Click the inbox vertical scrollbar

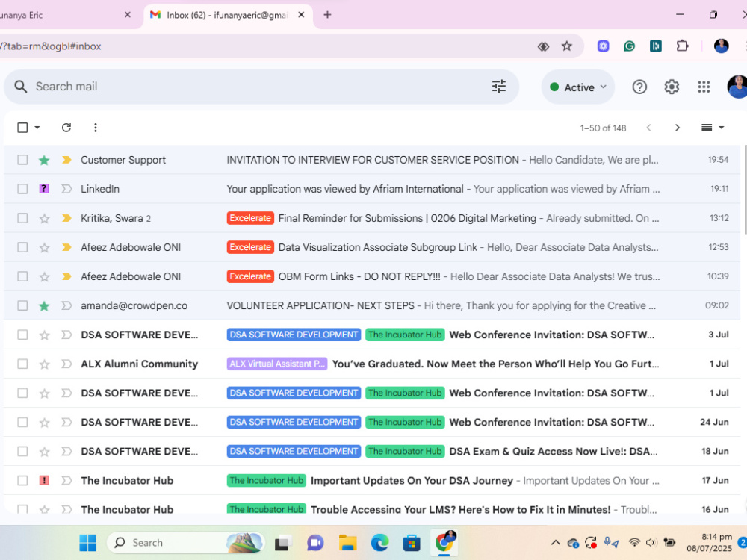[x=744, y=190]
